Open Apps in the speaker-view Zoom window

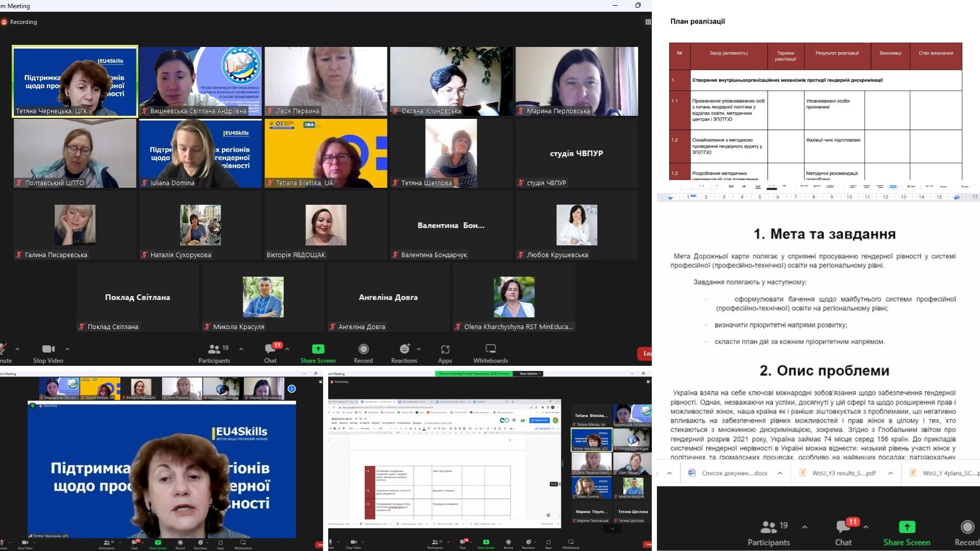[220, 544]
